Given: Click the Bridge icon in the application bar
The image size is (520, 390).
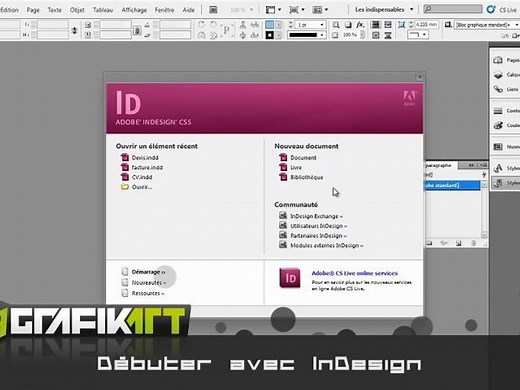Looking at the screenshot, I should (x=213, y=10).
